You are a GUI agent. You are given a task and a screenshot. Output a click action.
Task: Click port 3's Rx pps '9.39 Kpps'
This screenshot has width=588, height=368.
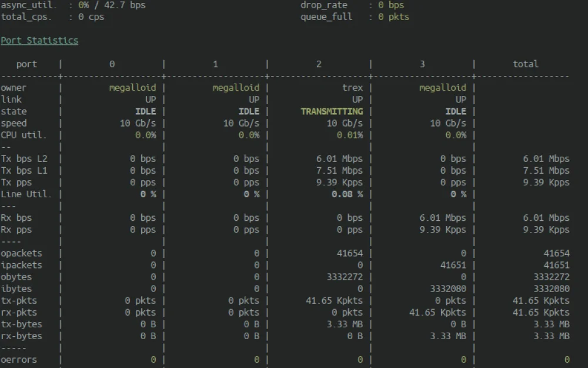443,230
